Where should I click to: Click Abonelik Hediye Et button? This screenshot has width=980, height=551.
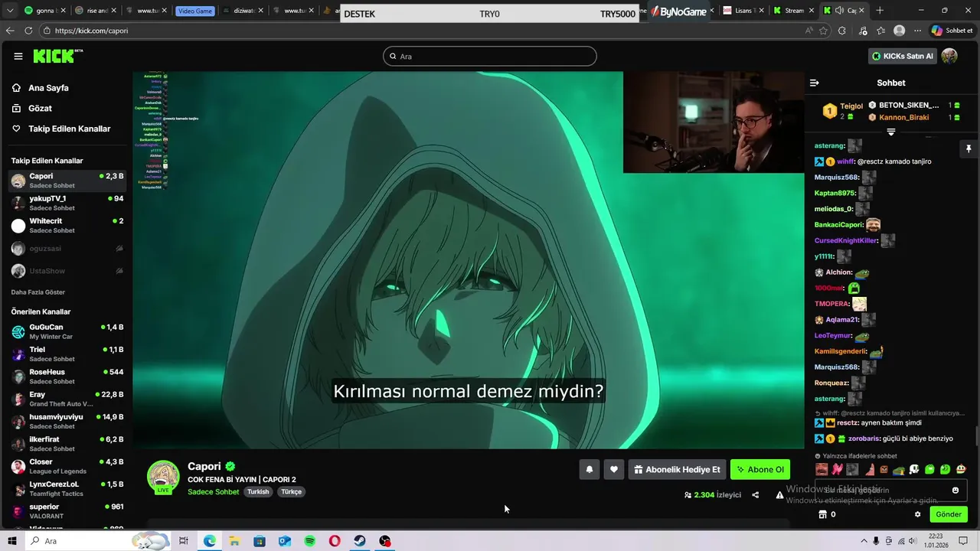click(677, 470)
